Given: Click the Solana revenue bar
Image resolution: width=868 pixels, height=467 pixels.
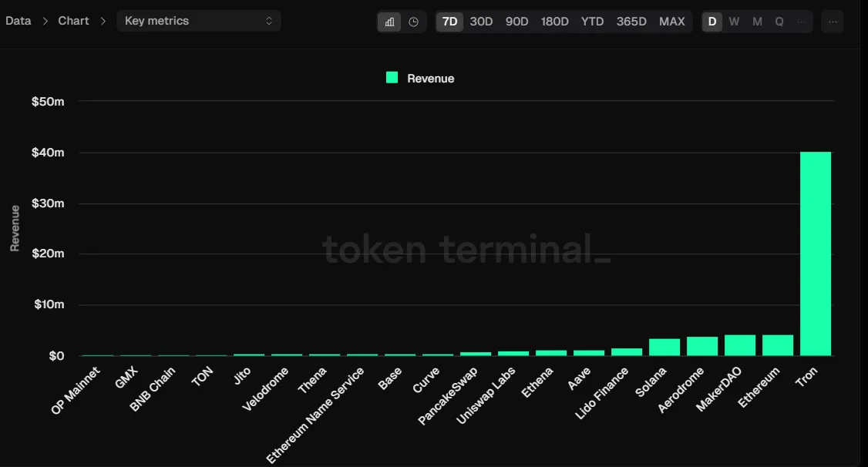Looking at the screenshot, I should pos(664,347).
